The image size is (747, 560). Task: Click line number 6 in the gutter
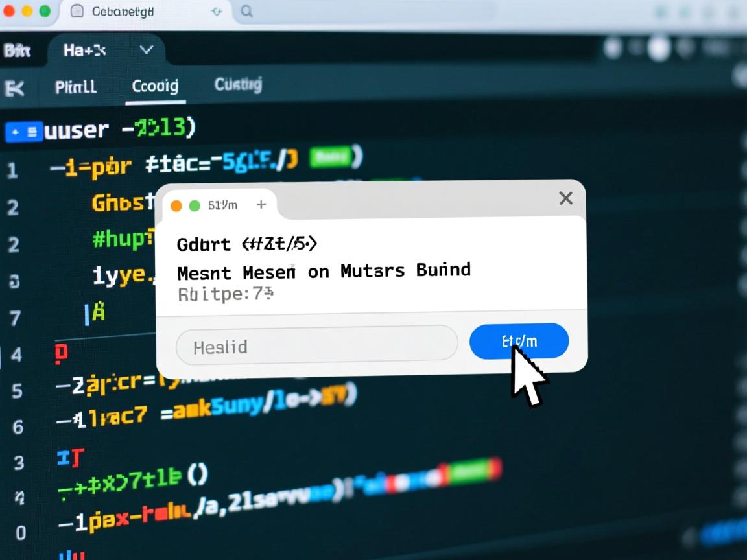tap(18, 427)
